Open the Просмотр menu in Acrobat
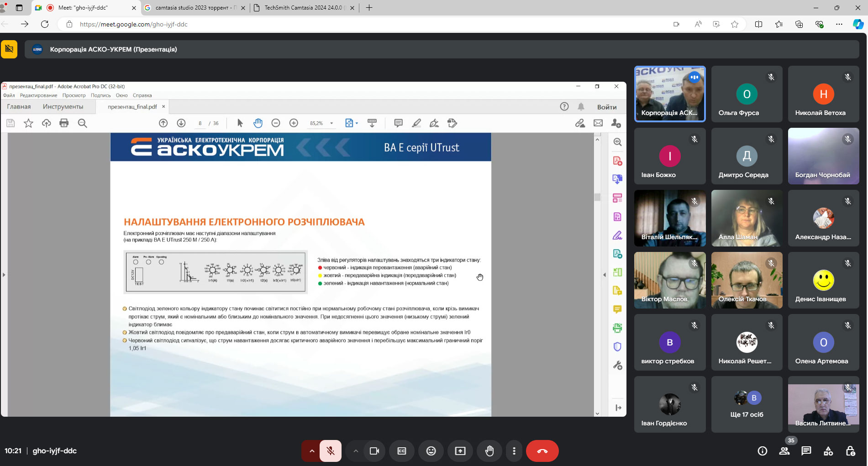 click(x=74, y=95)
